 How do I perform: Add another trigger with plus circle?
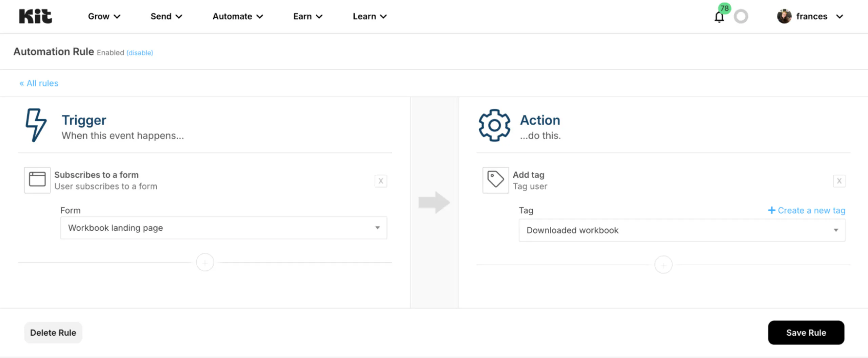pos(205,262)
